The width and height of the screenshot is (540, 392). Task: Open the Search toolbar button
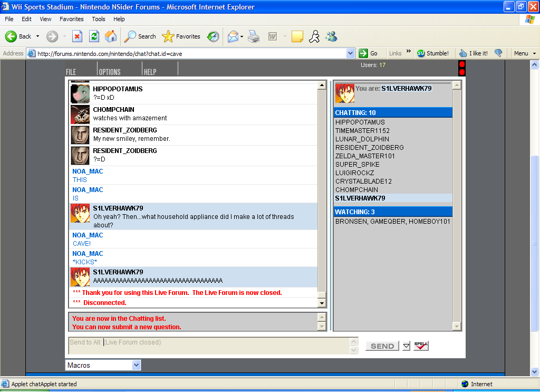click(x=139, y=36)
